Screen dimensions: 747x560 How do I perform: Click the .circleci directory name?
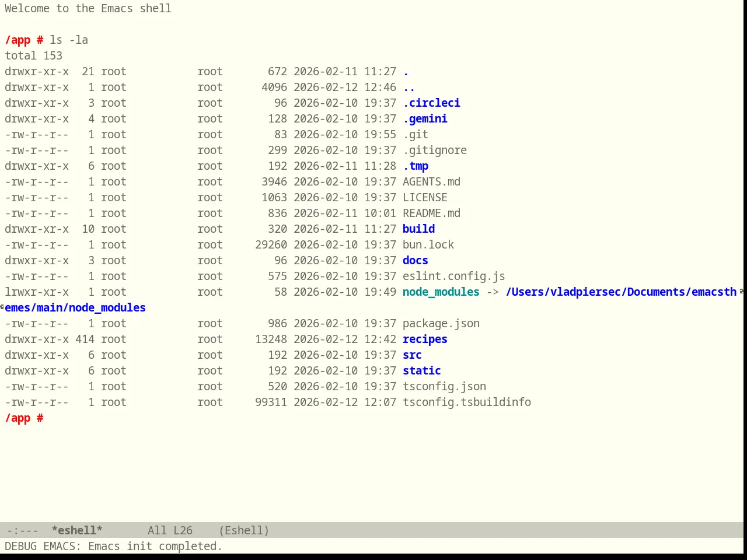tap(431, 103)
